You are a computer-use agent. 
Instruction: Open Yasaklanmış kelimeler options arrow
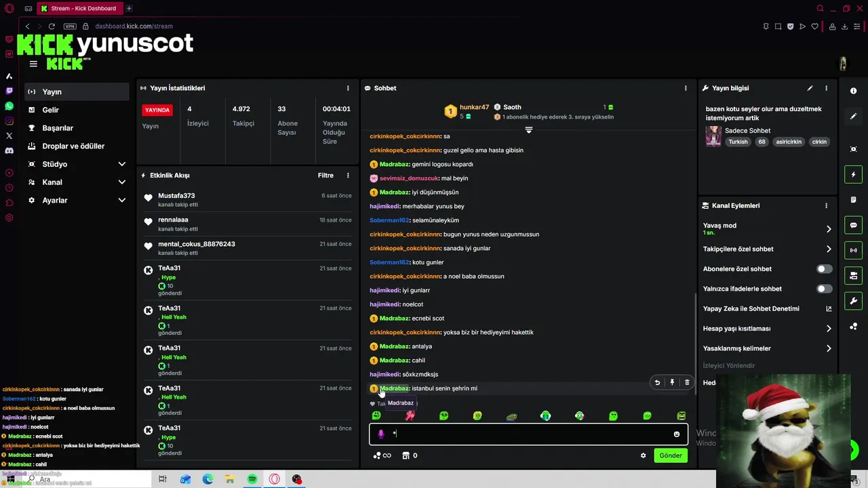[x=828, y=348]
